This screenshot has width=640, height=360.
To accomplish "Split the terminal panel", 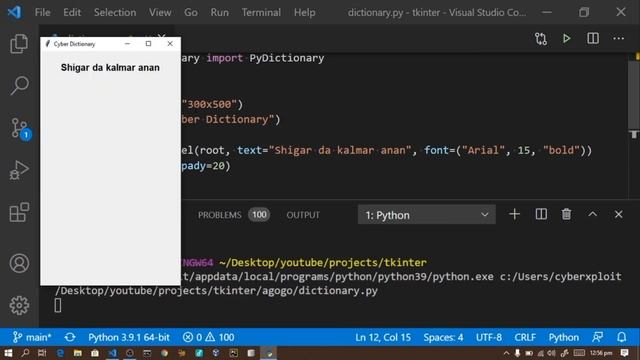I will click(541, 214).
